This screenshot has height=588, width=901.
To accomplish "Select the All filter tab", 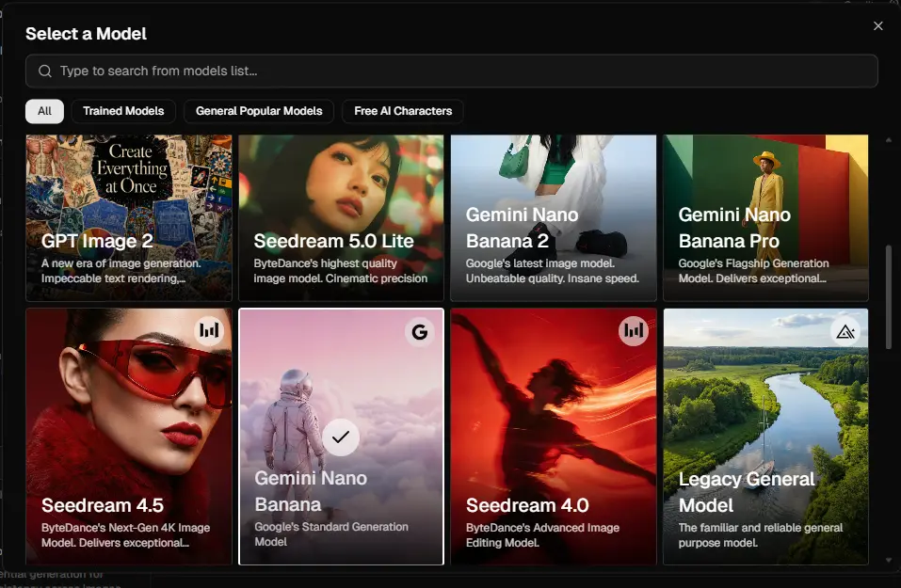I will point(45,111).
